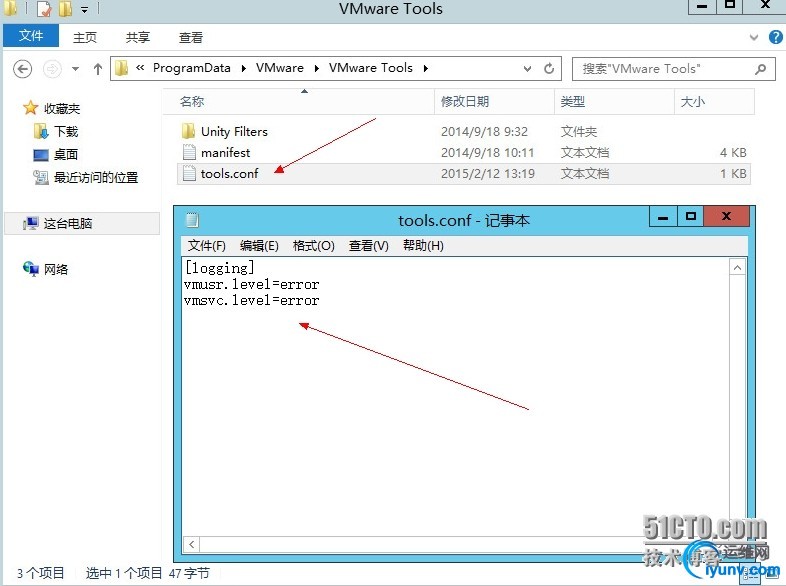The height and width of the screenshot is (586, 786).
Task: Select the tools.conf file row
Action: point(464,173)
